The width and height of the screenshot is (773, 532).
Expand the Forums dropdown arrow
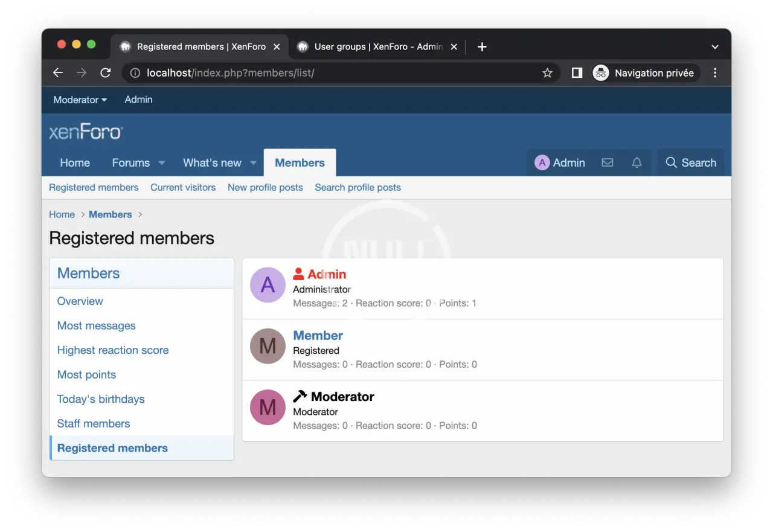click(x=162, y=163)
